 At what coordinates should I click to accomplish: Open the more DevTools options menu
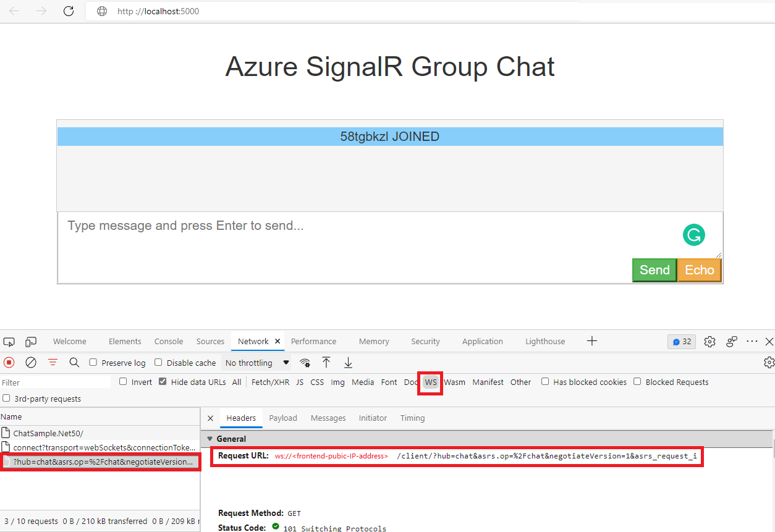click(x=752, y=341)
